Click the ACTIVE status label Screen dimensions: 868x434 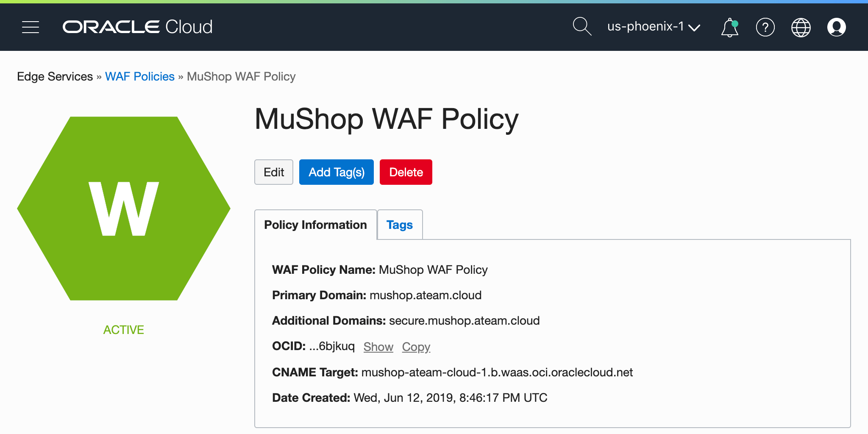tap(124, 330)
